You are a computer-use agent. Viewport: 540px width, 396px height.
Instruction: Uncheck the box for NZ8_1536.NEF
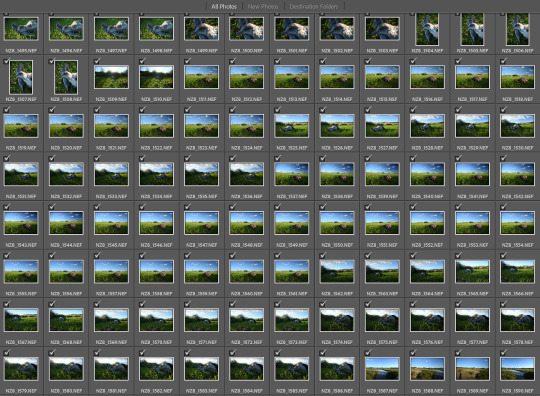point(232,158)
